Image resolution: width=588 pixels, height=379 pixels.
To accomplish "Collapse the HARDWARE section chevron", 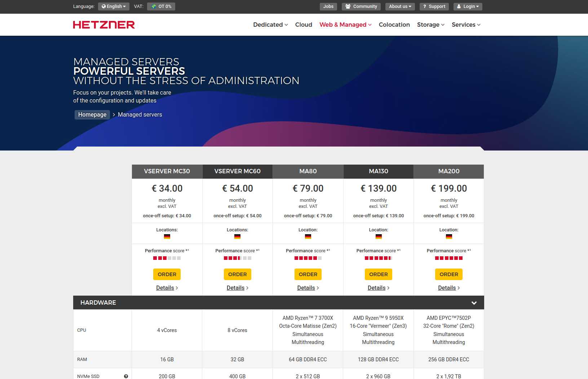I will pyautogui.click(x=474, y=302).
